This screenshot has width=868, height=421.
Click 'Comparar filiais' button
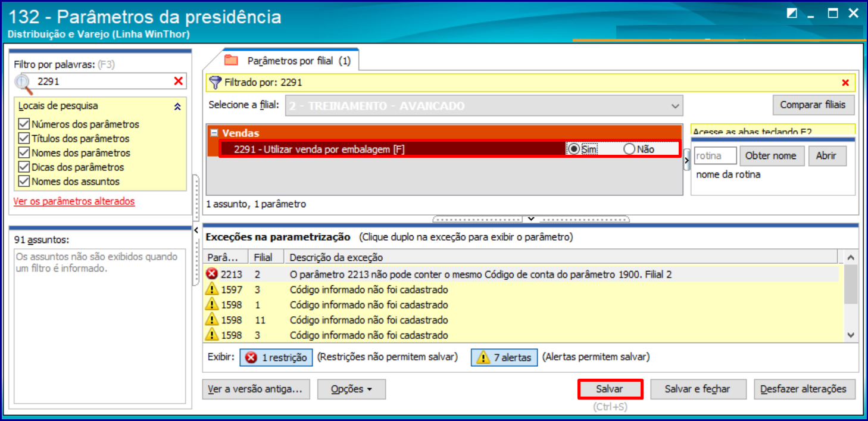pos(813,105)
